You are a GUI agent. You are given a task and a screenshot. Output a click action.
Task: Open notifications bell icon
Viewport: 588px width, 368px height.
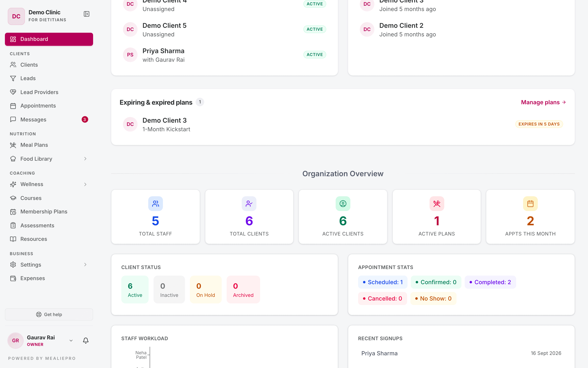point(86,340)
